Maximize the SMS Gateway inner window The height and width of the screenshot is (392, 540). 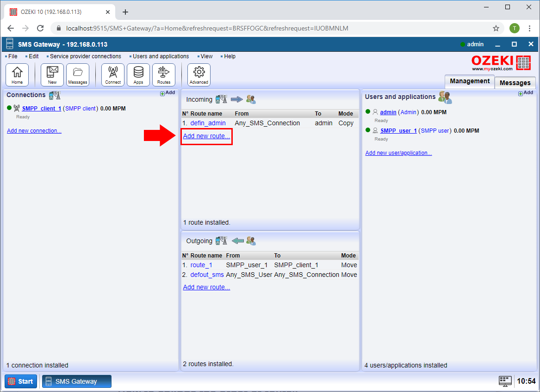click(514, 44)
